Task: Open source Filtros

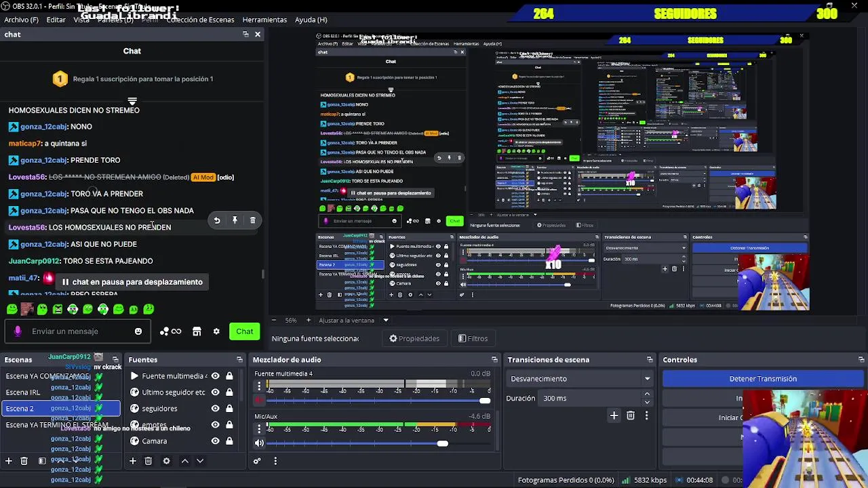Action: pos(473,338)
